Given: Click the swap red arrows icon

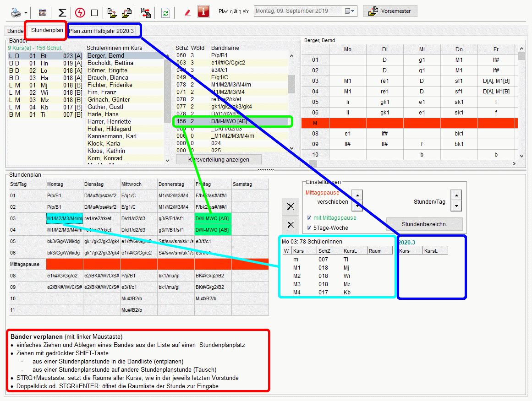Looking at the screenshot, I should 146,12.
